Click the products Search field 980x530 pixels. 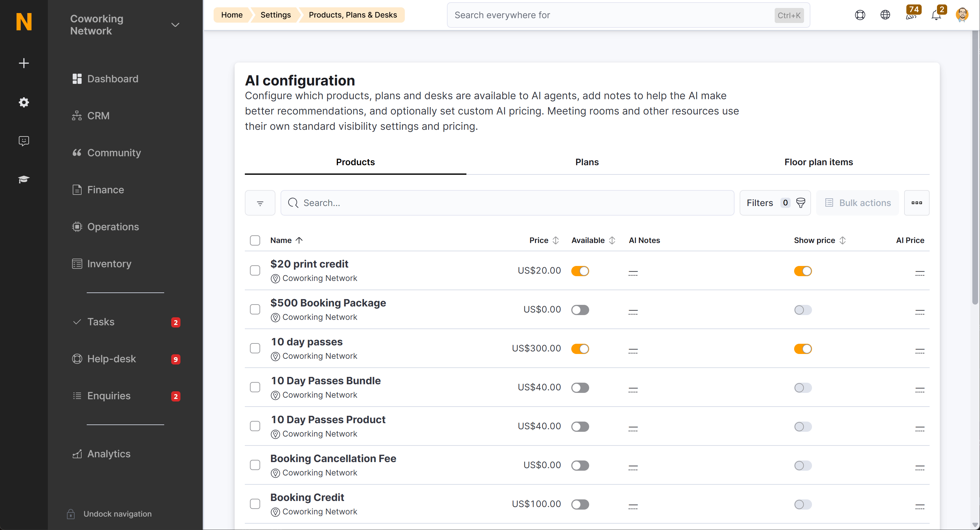[x=507, y=203]
